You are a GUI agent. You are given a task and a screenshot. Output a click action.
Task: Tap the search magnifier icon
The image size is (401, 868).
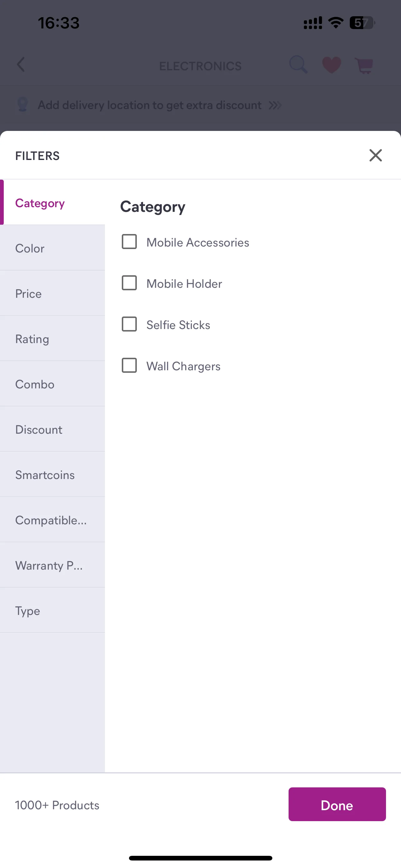[x=298, y=64]
